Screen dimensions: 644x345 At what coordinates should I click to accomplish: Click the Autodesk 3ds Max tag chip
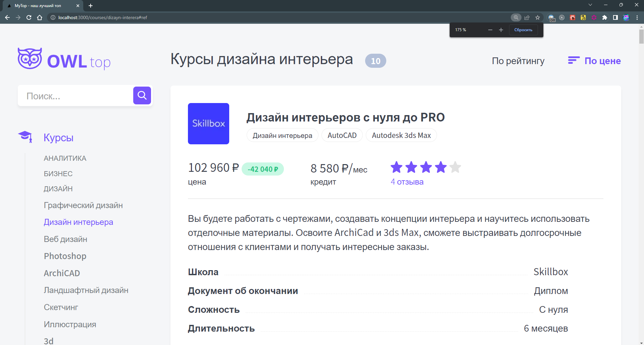[x=401, y=135]
